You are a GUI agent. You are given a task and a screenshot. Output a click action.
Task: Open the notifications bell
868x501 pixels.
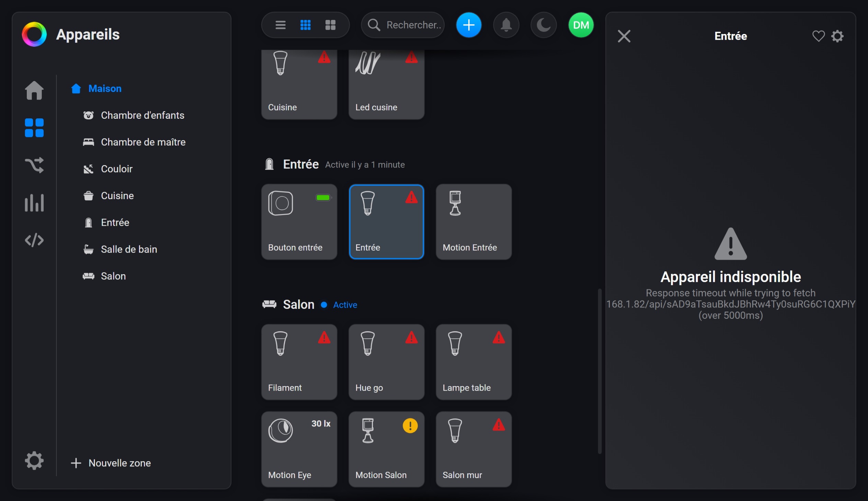click(x=506, y=25)
